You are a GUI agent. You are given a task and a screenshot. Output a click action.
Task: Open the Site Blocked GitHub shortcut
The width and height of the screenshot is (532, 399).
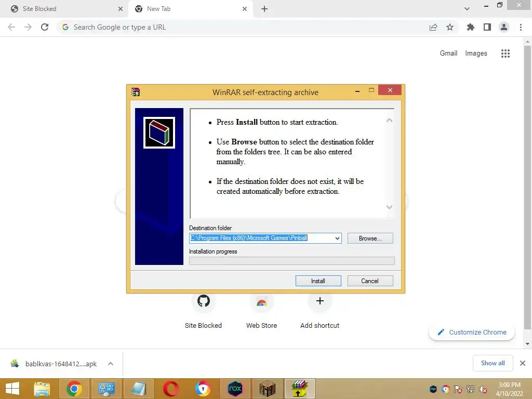pos(204,311)
